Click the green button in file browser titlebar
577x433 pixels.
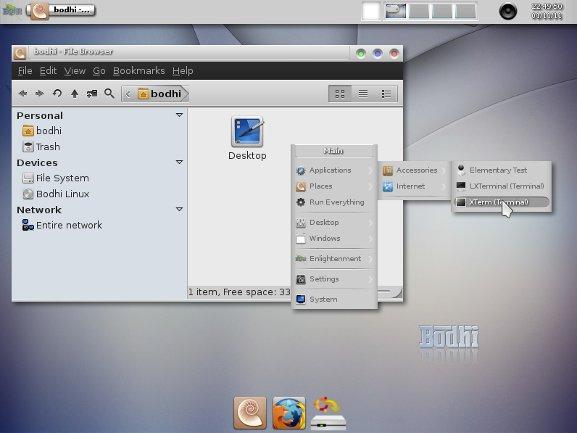tap(361, 54)
